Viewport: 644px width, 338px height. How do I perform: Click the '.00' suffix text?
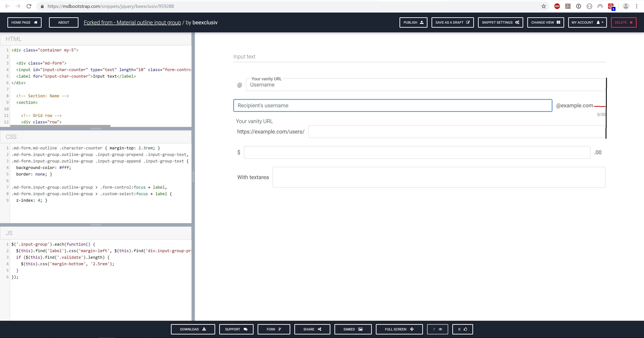(598, 153)
